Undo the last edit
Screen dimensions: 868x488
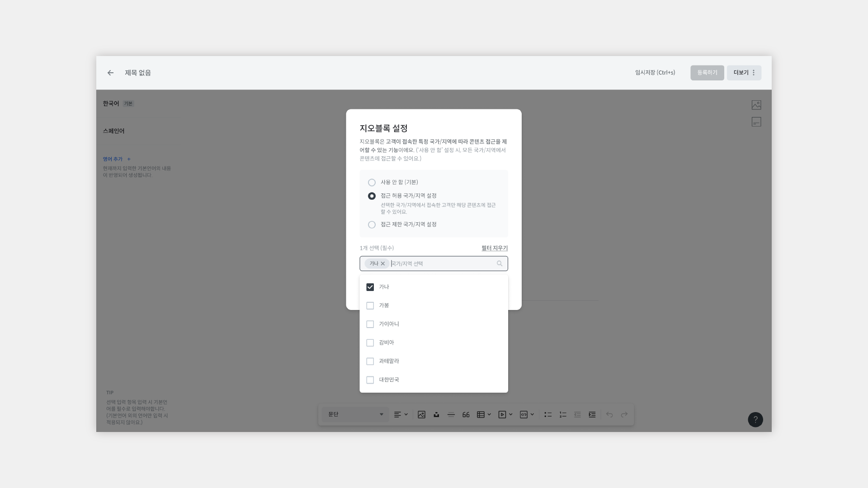pyautogui.click(x=609, y=414)
